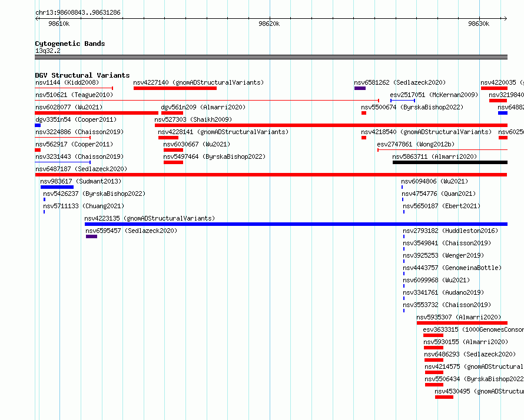Image resolution: width=524 pixels, height=420 pixels.
Task: Click the DGV Structural Variants track title
Action: coord(82,75)
